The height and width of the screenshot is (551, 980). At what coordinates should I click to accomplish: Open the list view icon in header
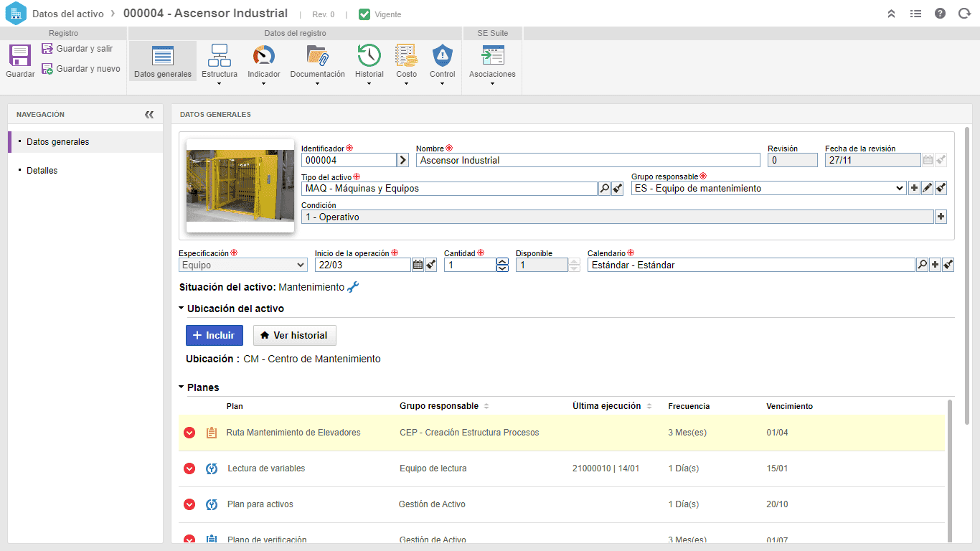pyautogui.click(x=915, y=14)
